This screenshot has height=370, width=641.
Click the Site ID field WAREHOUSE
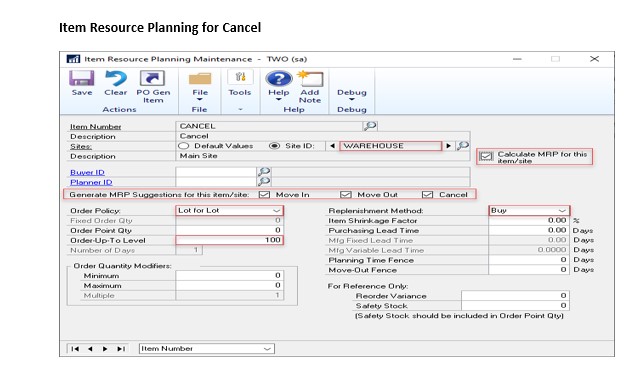pos(390,146)
